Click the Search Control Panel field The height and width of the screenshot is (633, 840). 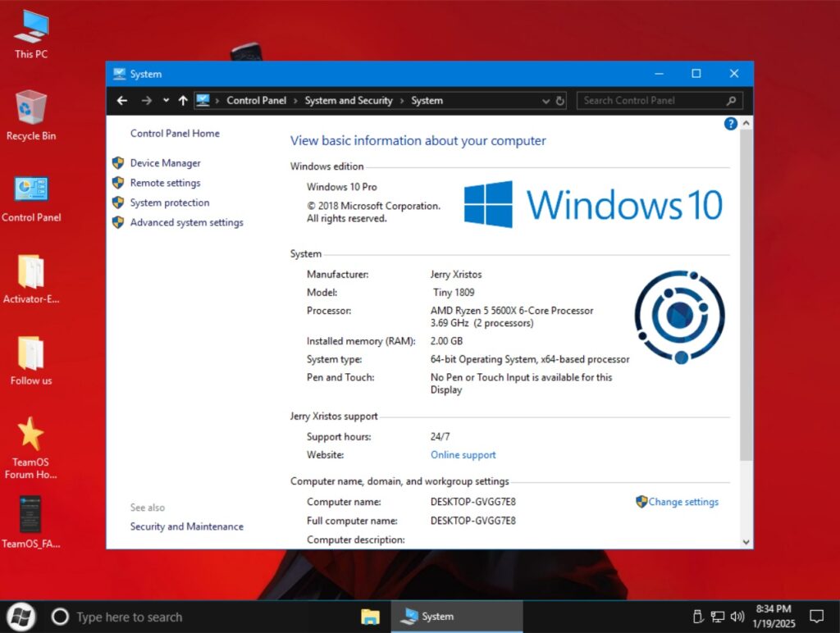pos(652,101)
